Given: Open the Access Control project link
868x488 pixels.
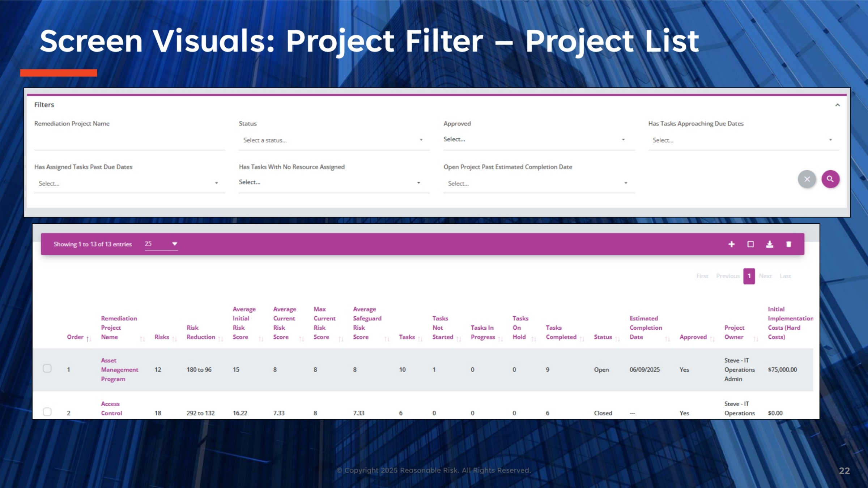Looking at the screenshot, I should coord(111,408).
